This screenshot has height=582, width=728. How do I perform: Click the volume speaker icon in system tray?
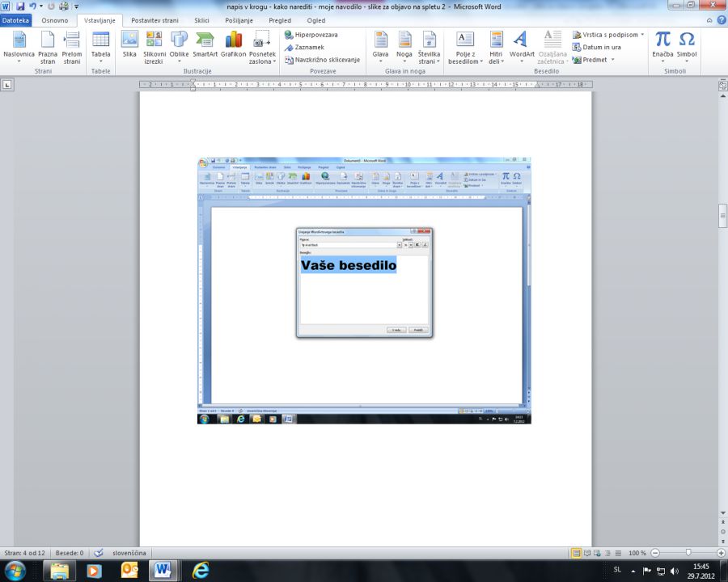coord(674,571)
